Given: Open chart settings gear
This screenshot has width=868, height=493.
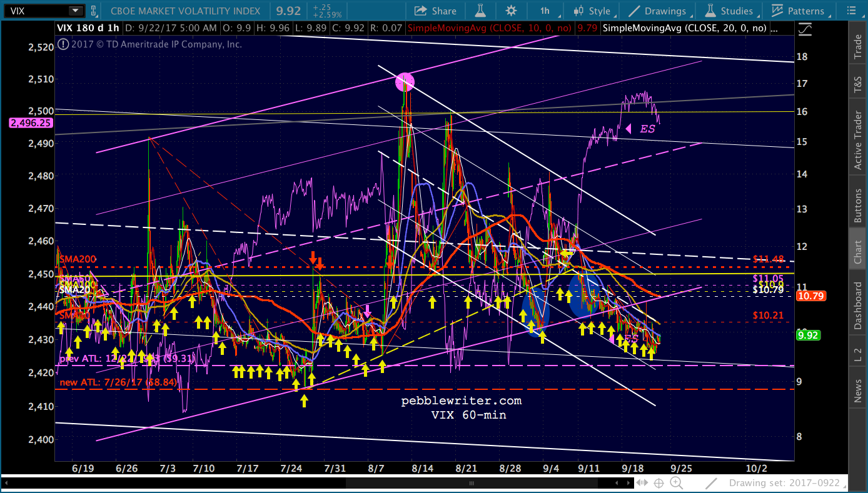Looking at the screenshot, I should coord(511,11).
